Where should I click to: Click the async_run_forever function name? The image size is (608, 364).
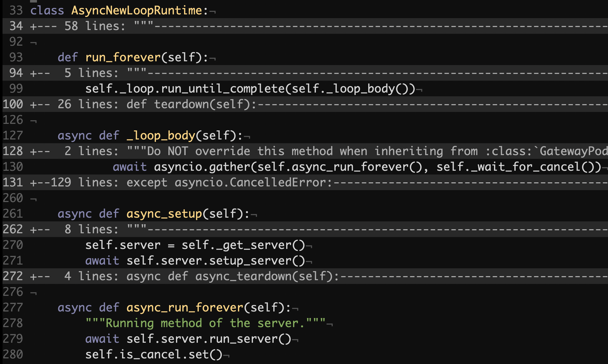pos(185,307)
